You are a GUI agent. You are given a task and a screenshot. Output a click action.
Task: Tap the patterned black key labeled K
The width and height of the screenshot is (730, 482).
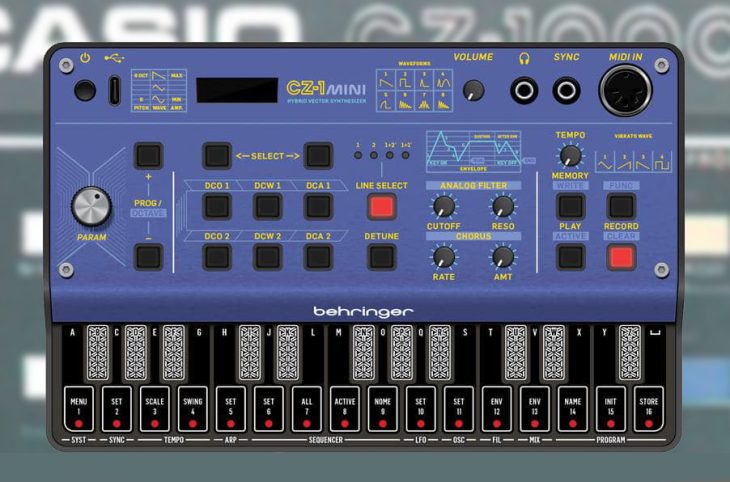(288, 353)
